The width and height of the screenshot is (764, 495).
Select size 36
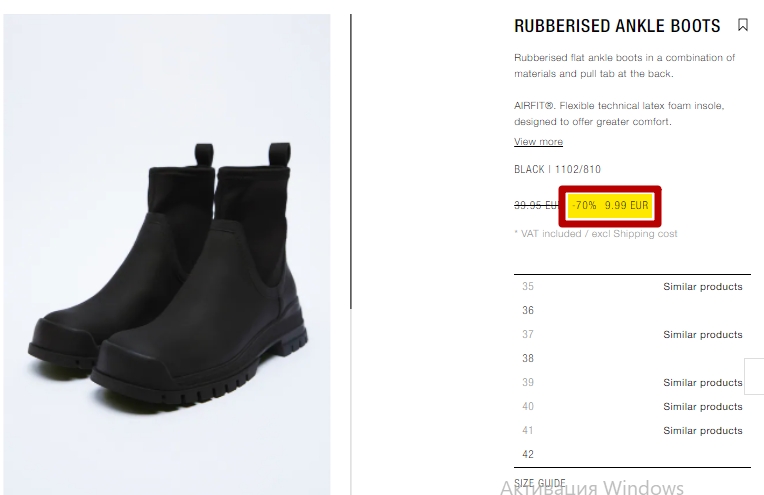[x=632, y=310]
